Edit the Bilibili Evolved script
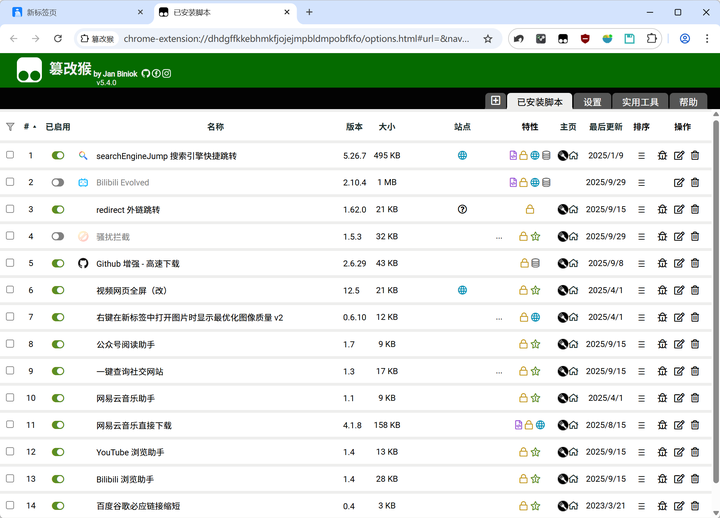 click(679, 182)
